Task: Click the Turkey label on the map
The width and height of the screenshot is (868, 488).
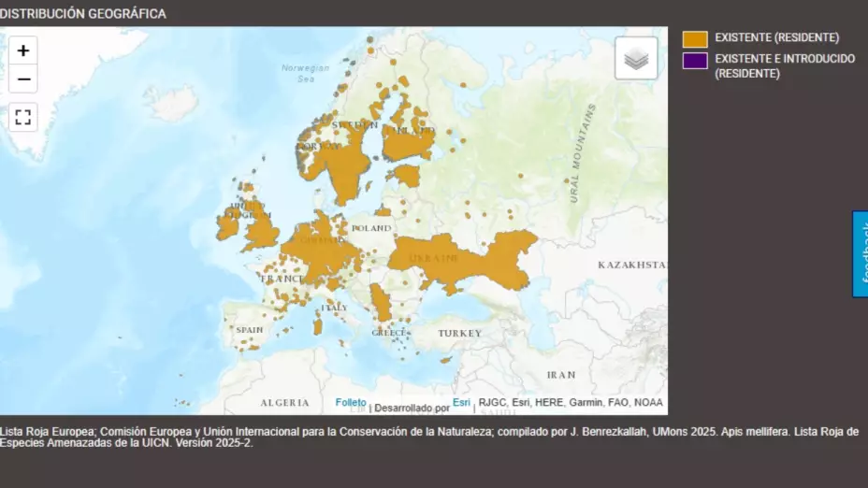Action: pyautogui.click(x=459, y=333)
